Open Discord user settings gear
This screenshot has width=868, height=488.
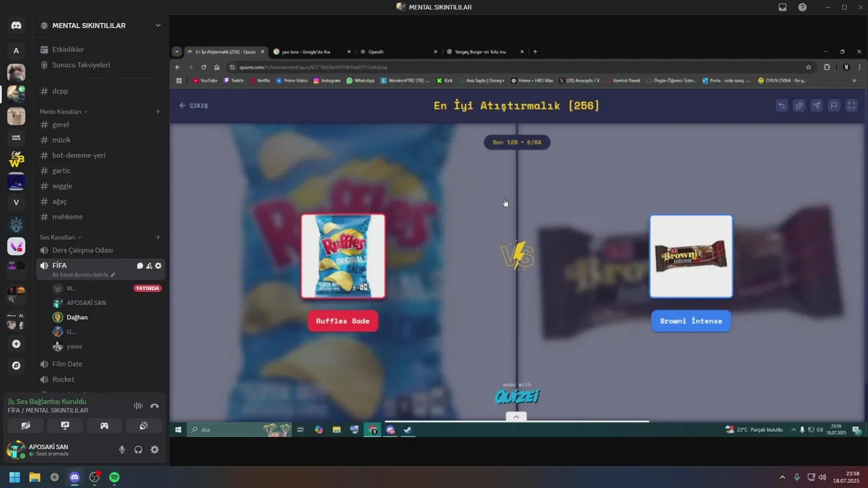tap(155, 449)
